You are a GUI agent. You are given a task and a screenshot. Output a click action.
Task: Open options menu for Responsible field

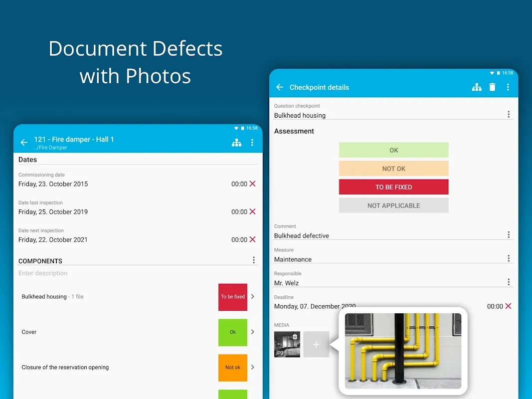[x=509, y=282]
